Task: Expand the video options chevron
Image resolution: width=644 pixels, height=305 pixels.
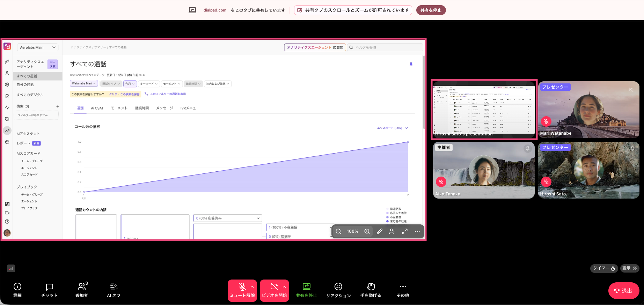Action: (x=284, y=287)
